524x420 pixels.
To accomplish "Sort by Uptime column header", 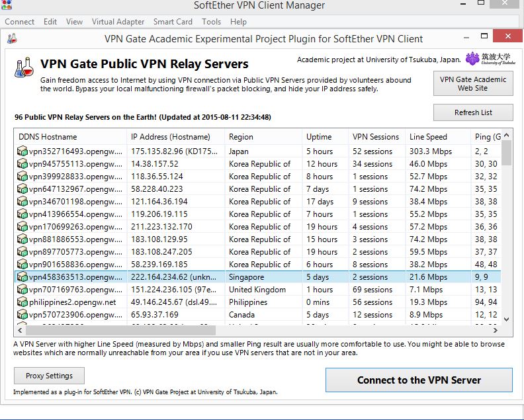I will 325,137.
